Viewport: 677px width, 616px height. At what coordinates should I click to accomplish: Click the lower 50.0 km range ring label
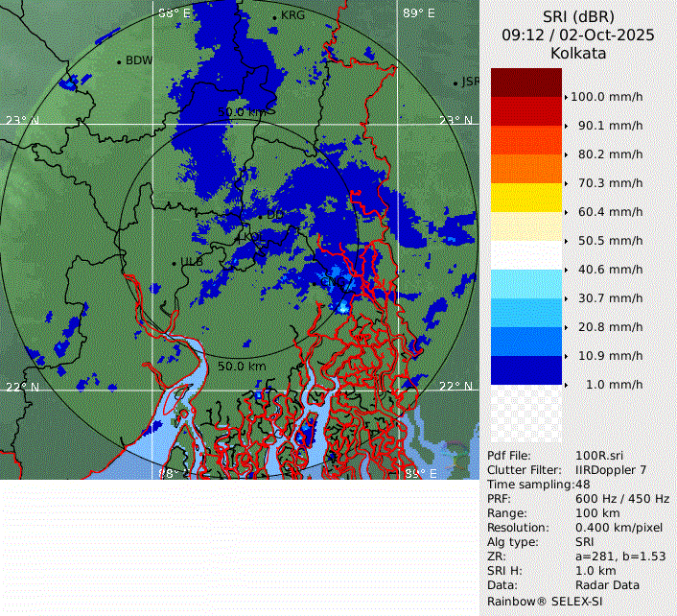(x=242, y=367)
